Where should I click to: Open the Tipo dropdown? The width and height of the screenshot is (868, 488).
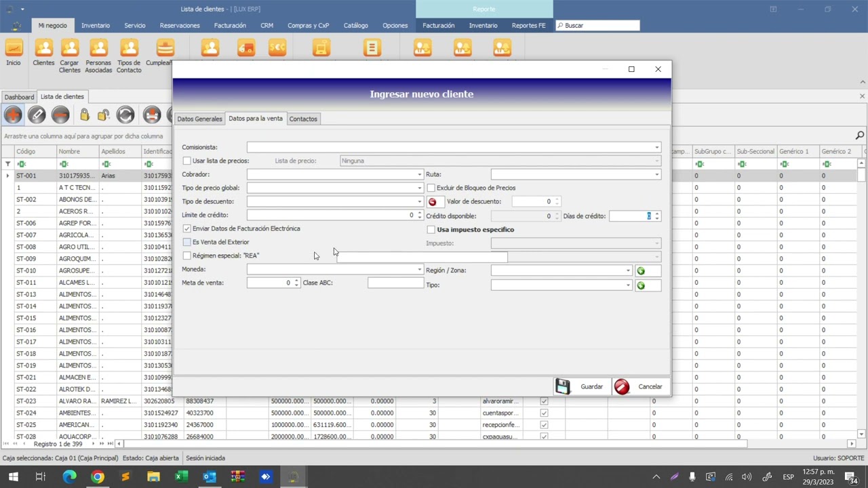628,285
